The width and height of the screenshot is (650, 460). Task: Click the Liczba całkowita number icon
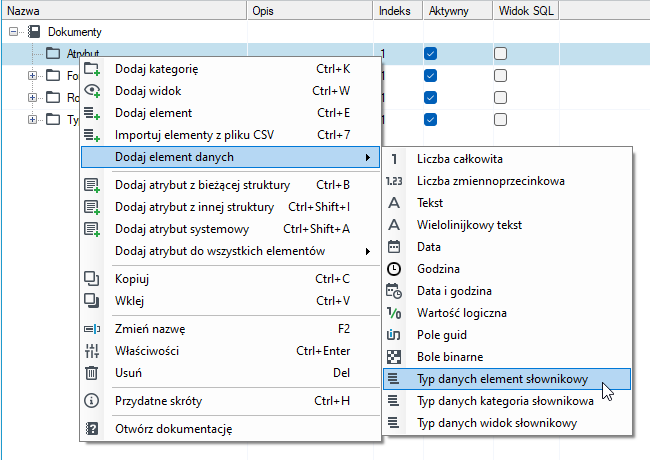point(394,159)
